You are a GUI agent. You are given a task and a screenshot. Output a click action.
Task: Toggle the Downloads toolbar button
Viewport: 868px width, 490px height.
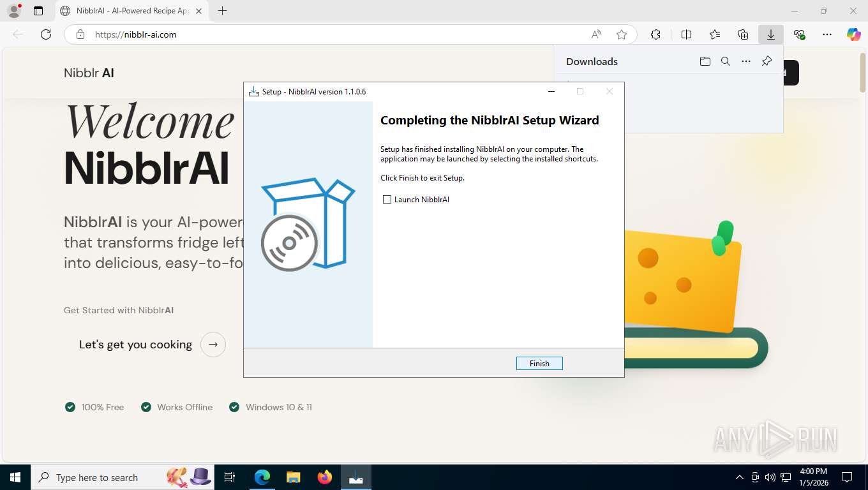(771, 34)
